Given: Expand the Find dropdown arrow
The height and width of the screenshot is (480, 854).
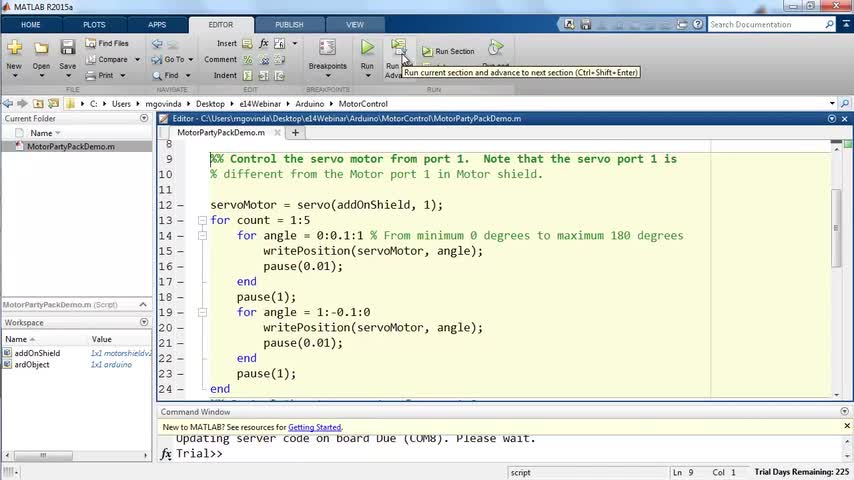Looking at the screenshot, I should (188, 76).
